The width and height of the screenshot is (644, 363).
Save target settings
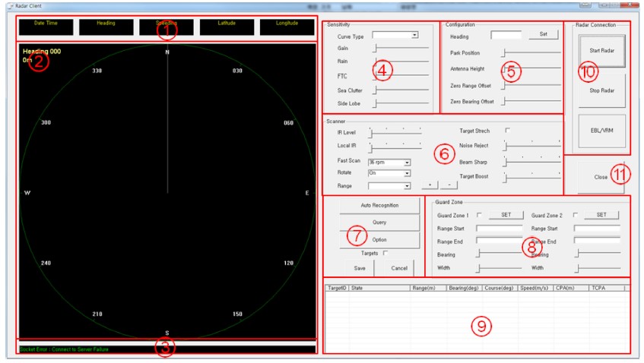coord(360,268)
